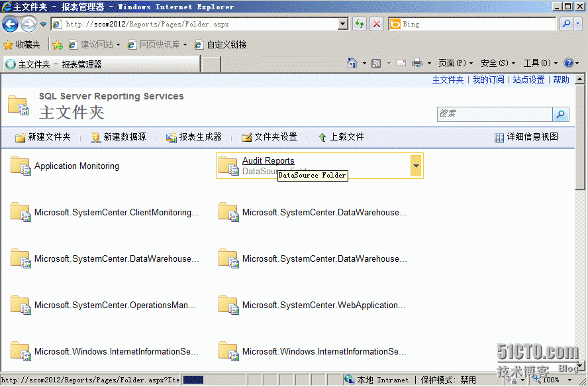Open the 帮助 link in report manager

pyautogui.click(x=561, y=80)
